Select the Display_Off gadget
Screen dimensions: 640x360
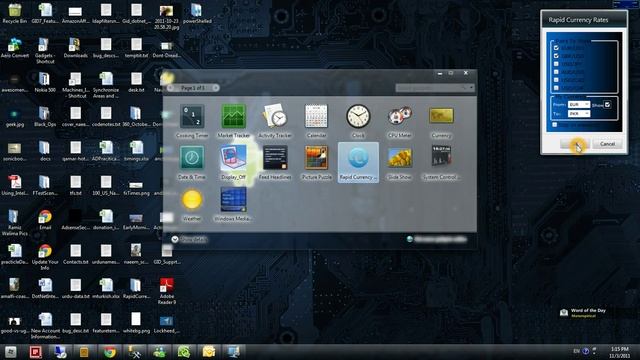coord(233,163)
